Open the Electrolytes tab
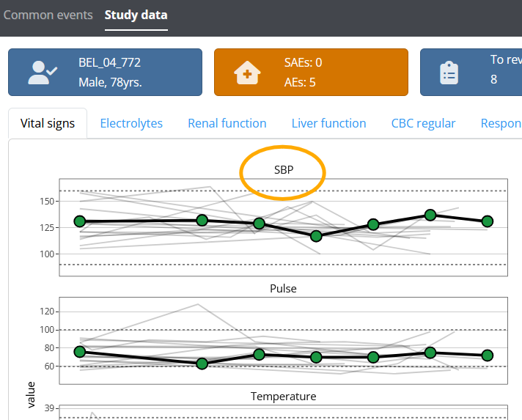522x420 pixels. 131,123
